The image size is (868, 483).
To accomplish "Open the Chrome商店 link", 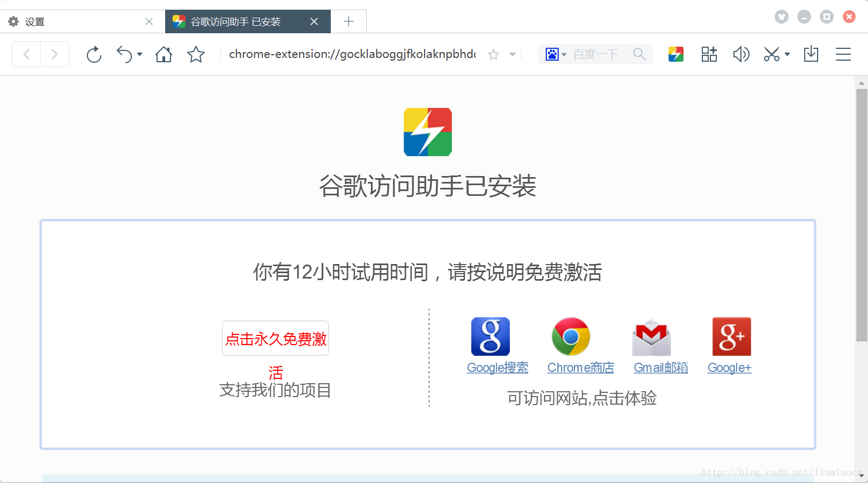I will [581, 368].
